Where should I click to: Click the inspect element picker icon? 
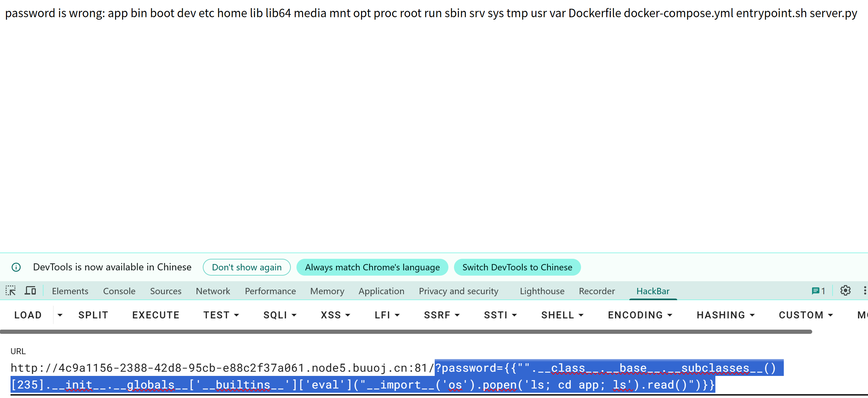pyautogui.click(x=11, y=291)
